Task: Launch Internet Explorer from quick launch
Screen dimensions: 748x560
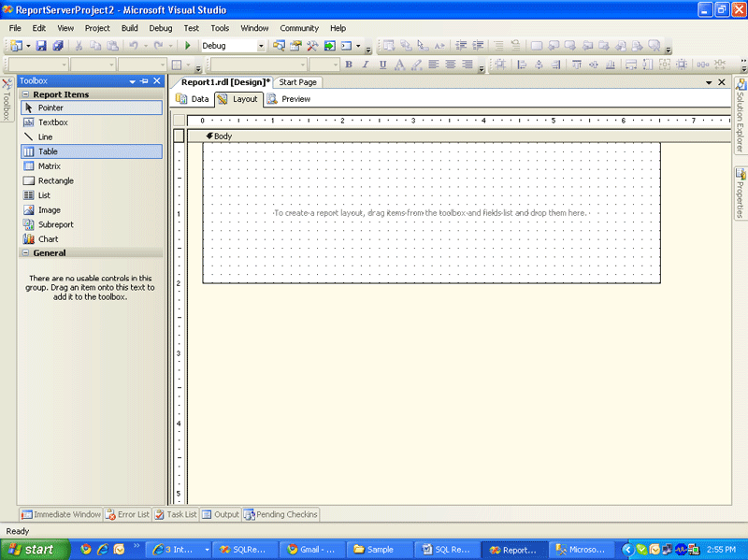Action: [x=103, y=550]
